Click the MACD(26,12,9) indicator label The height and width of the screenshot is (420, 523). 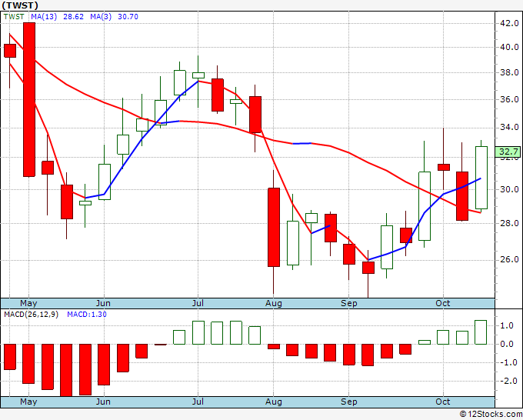click(x=31, y=315)
